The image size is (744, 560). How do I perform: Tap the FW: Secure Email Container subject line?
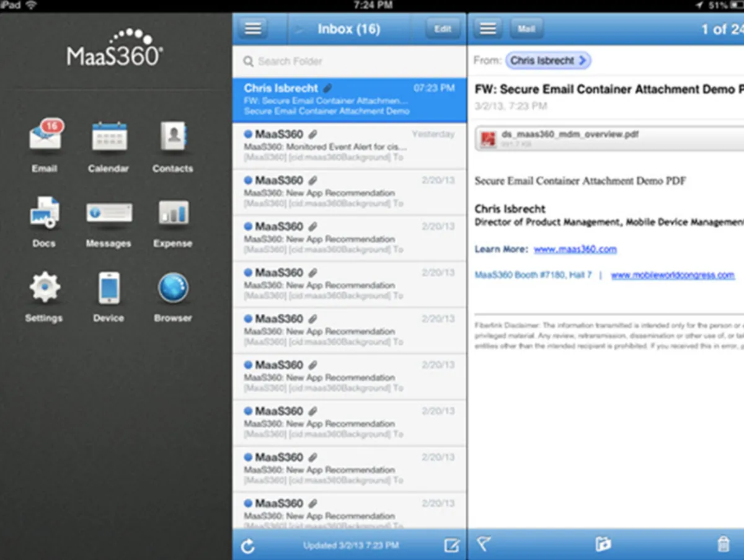click(x=609, y=89)
